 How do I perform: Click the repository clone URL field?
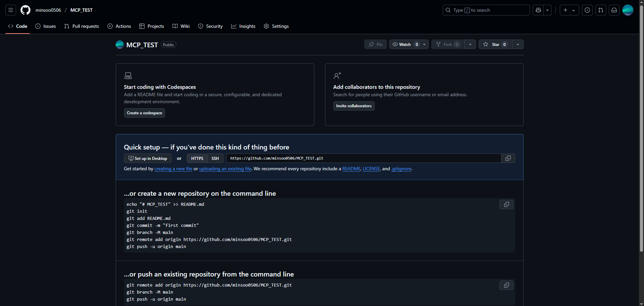point(364,158)
